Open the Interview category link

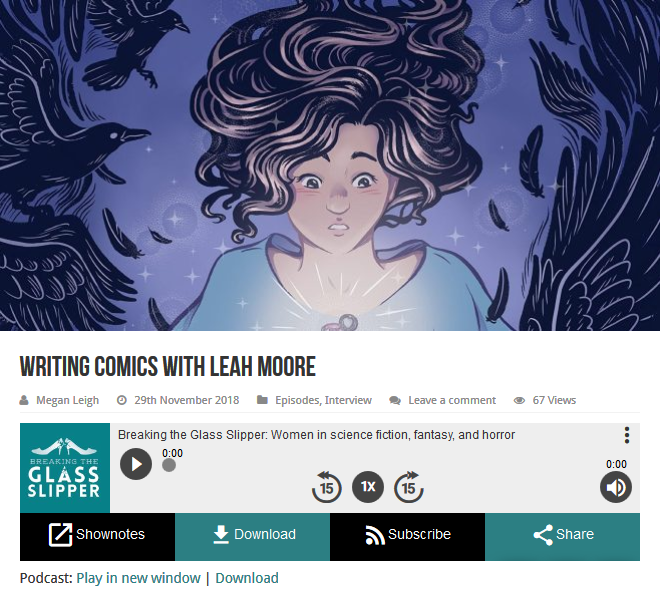[x=348, y=400]
